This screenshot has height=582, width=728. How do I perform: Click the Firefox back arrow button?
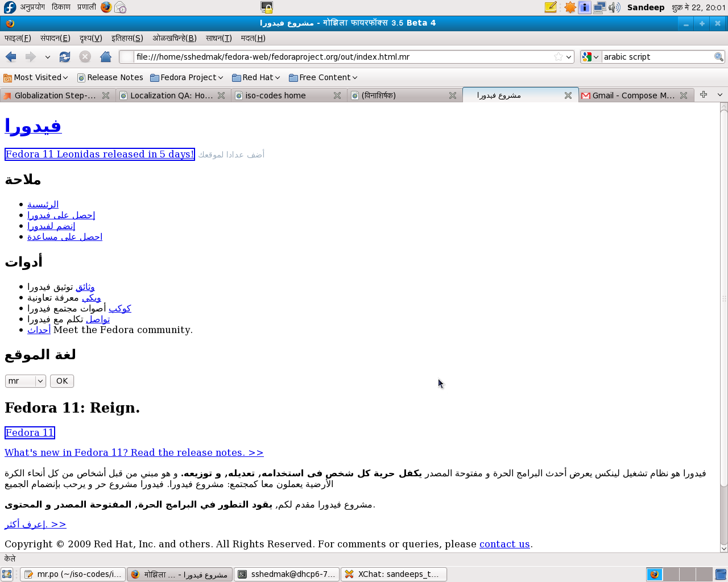[x=11, y=57]
